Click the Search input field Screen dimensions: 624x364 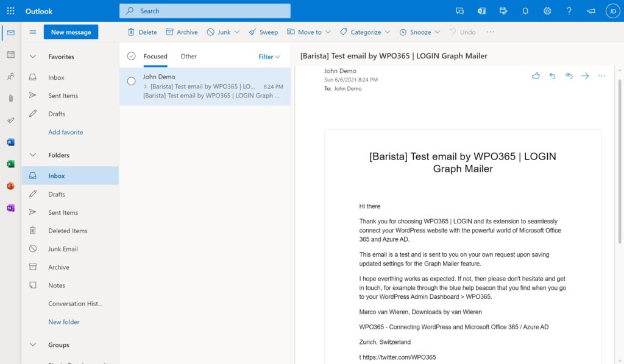click(205, 11)
